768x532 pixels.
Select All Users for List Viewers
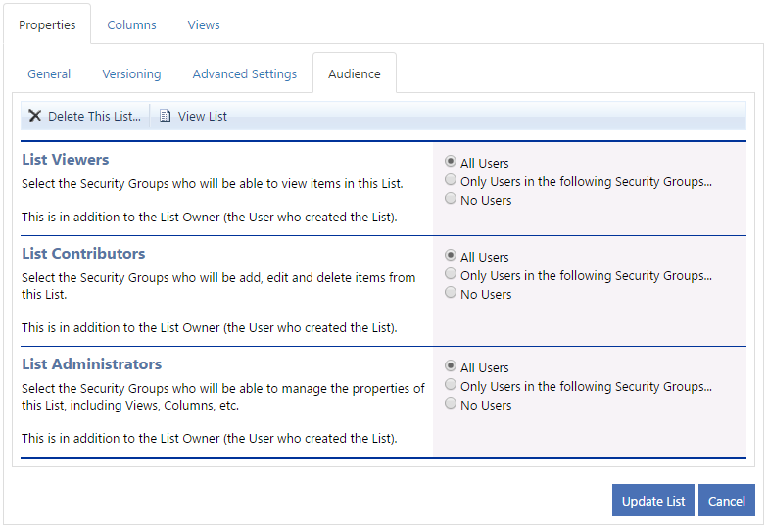click(451, 162)
